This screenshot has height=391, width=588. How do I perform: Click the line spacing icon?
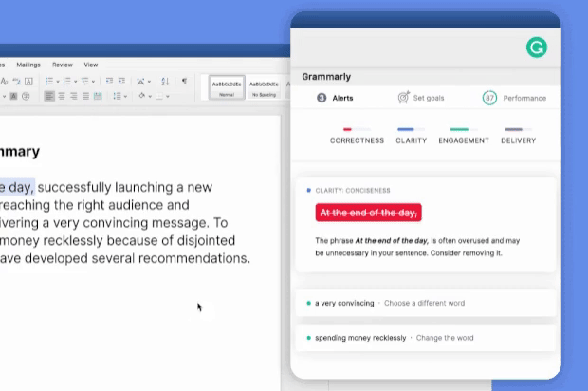(x=118, y=96)
